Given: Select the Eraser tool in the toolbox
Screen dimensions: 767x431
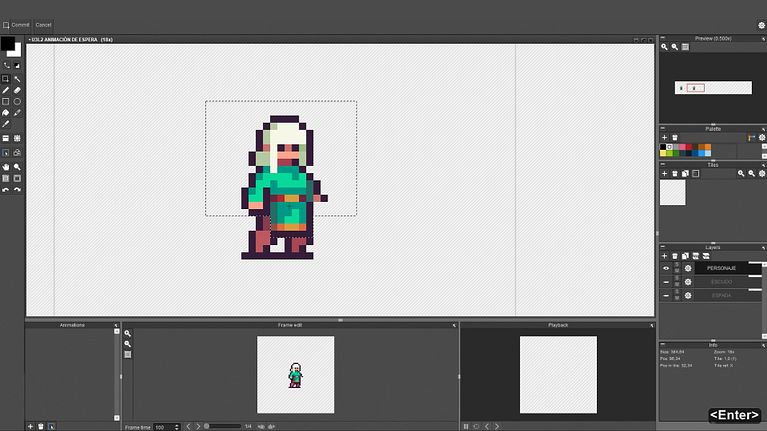Looking at the screenshot, I should coord(17,90).
